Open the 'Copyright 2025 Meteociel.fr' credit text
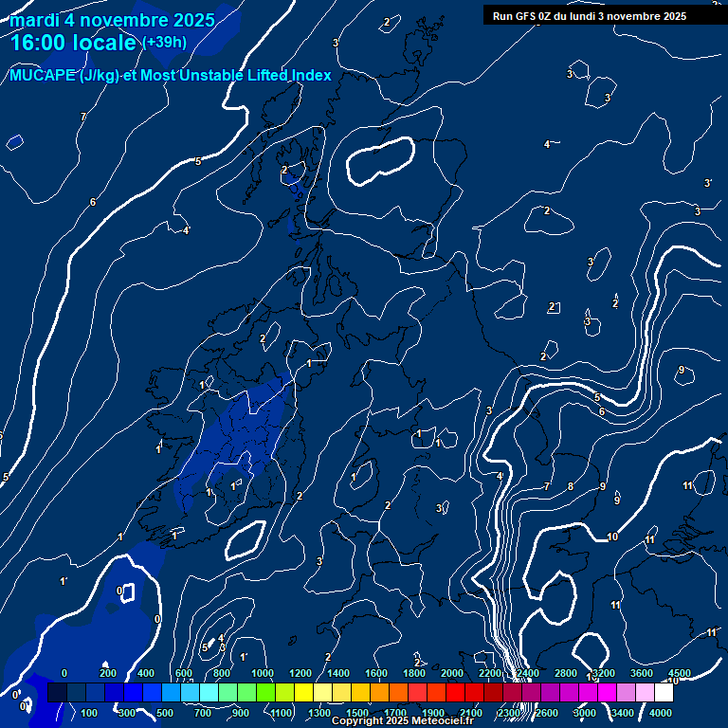Screen dimensions: 728x728 [x=403, y=720]
